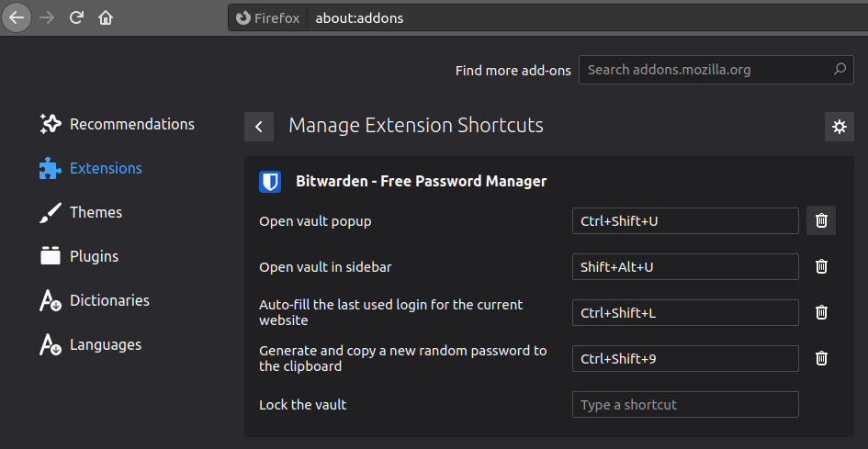The height and width of the screenshot is (449, 868).
Task: Click the Find more add-ons label
Action: (513, 71)
